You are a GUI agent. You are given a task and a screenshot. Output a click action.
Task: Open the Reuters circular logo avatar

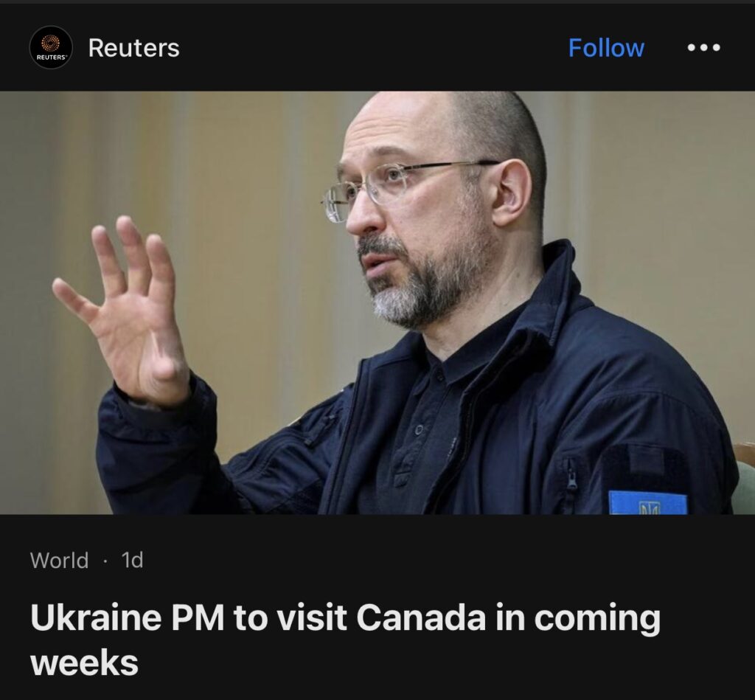click(51, 47)
